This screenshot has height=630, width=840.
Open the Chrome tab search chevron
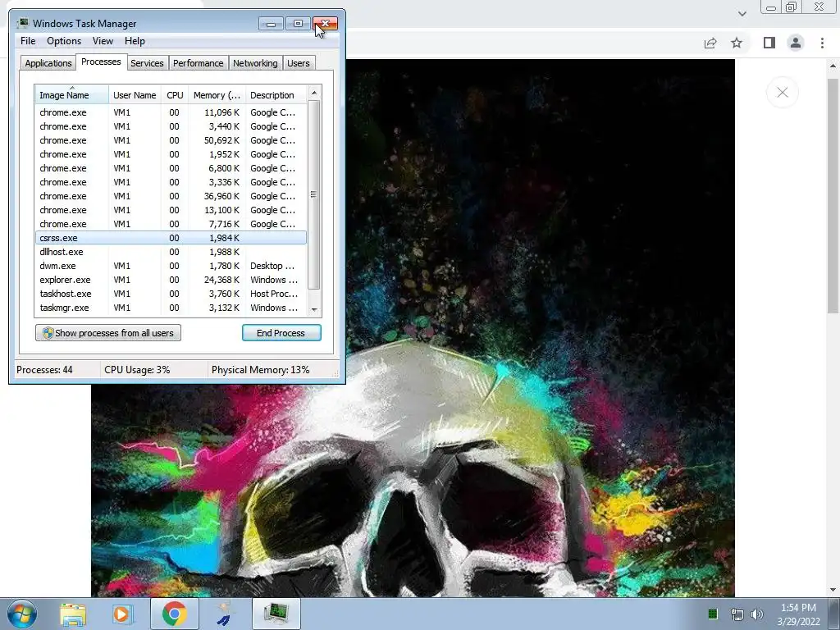pos(742,13)
